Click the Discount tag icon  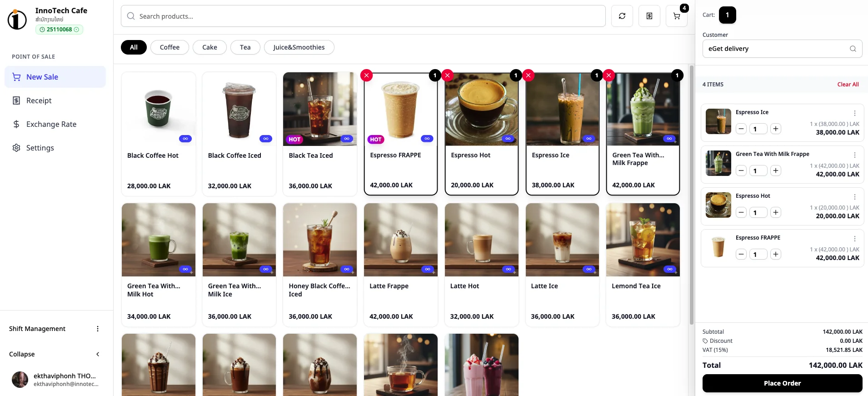click(705, 341)
